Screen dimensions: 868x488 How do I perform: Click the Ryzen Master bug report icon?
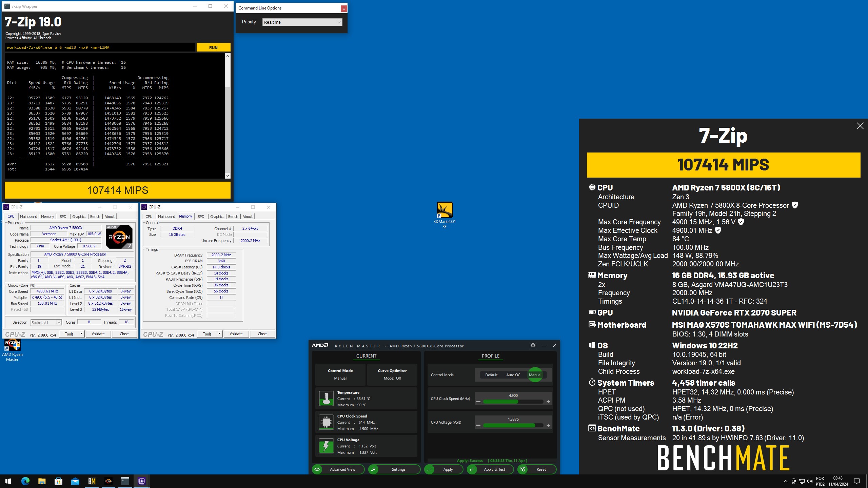tap(533, 345)
